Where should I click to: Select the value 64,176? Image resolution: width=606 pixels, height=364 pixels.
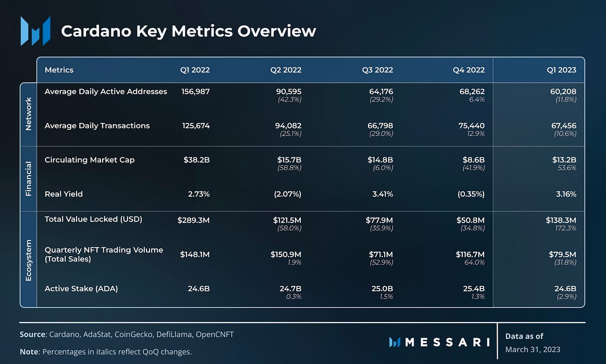pyautogui.click(x=381, y=92)
